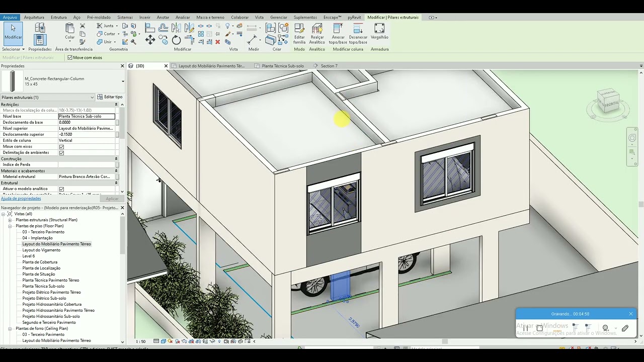Open the Colar paste tool
The height and width of the screenshot is (362, 644).
(x=70, y=31)
